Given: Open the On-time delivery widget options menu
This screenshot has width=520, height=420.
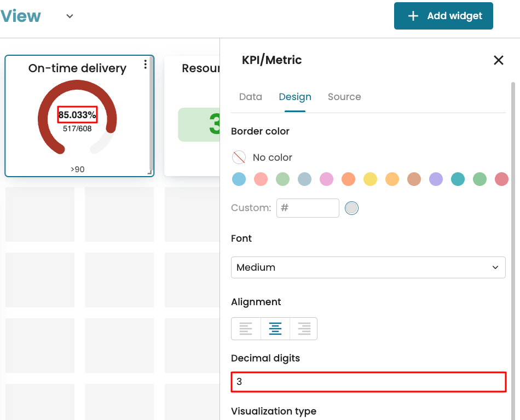Looking at the screenshot, I should [145, 65].
